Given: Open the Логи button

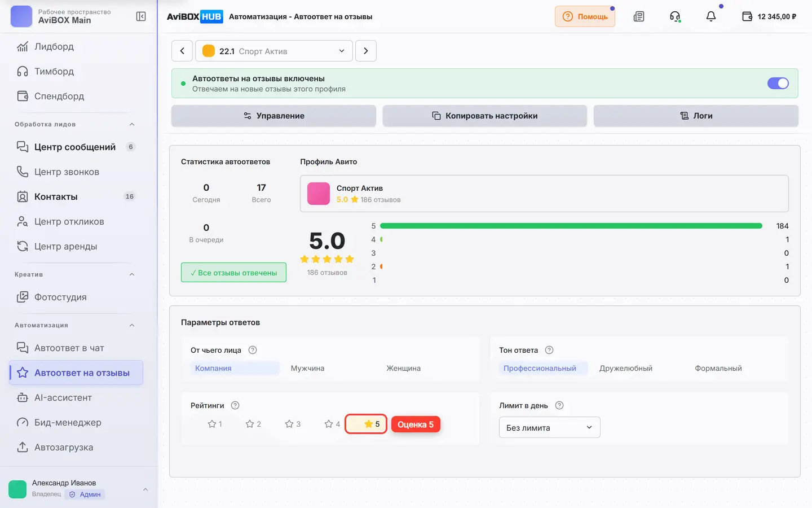Looking at the screenshot, I should pos(696,116).
